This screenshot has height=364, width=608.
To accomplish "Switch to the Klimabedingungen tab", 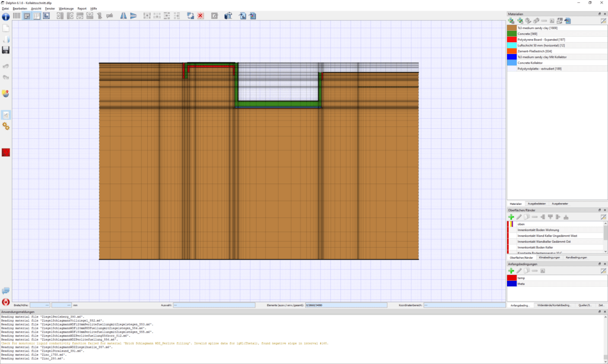I will (x=549, y=257).
